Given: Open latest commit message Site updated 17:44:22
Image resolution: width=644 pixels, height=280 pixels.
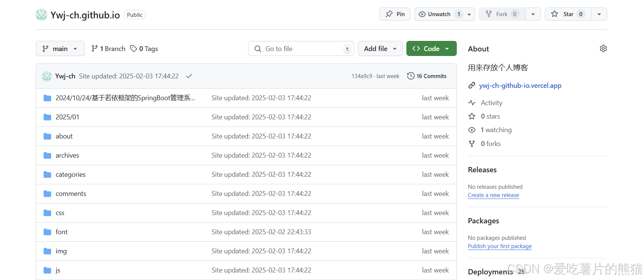Looking at the screenshot, I should [129, 76].
